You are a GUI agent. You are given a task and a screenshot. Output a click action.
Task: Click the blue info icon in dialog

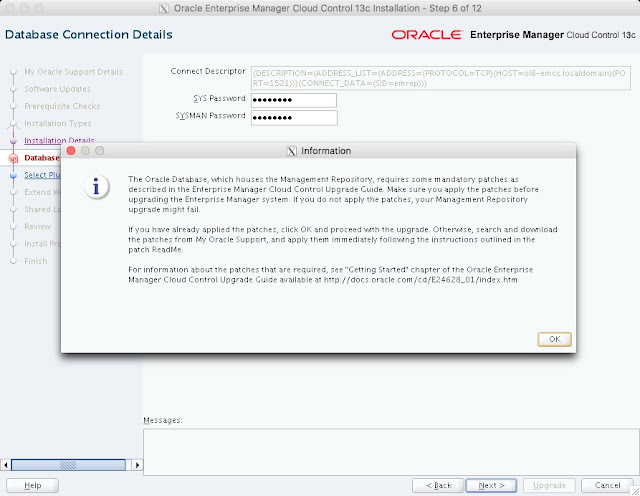point(97,187)
